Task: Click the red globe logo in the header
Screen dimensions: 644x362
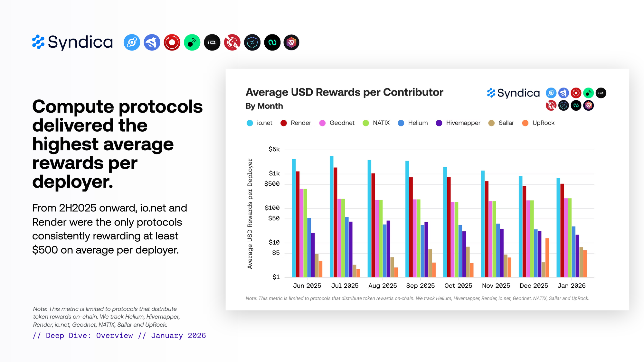Action: (x=232, y=42)
